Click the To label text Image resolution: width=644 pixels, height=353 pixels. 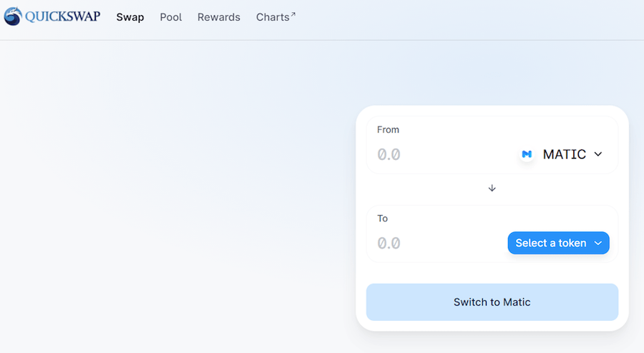(382, 218)
